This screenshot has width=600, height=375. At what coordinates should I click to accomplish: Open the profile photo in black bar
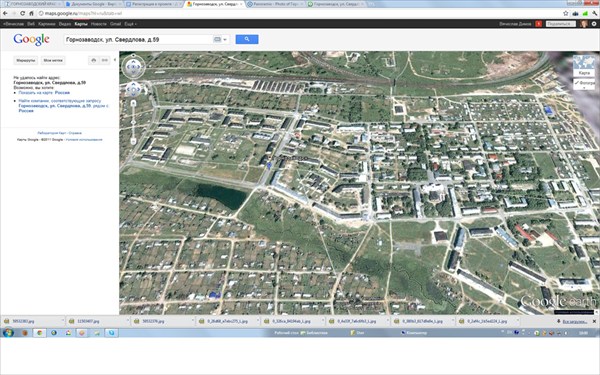[584, 24]
